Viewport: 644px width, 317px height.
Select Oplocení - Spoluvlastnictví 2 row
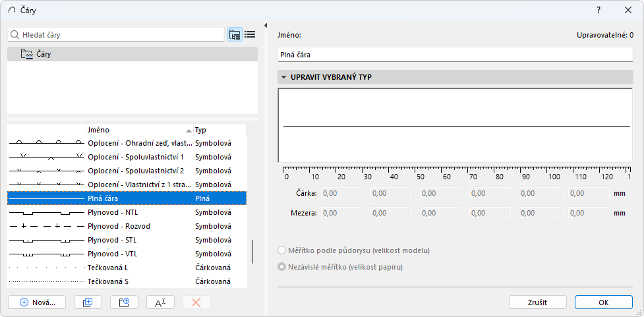(127, 171)
